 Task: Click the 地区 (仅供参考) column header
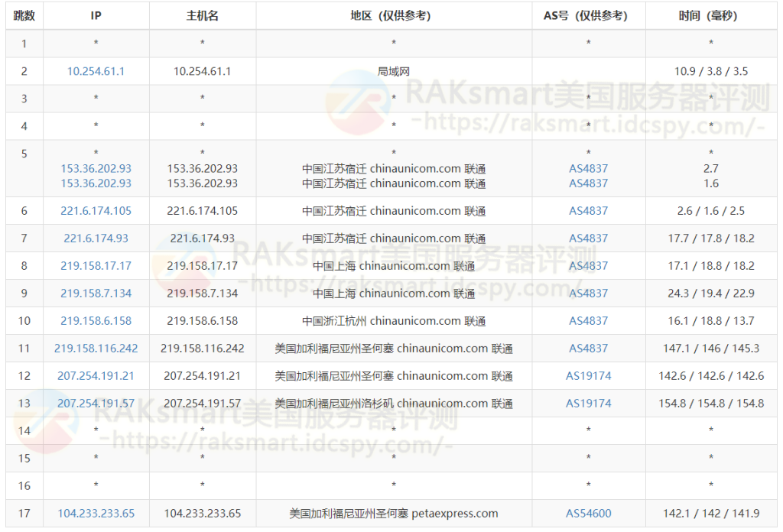click(x=394, y=16)
